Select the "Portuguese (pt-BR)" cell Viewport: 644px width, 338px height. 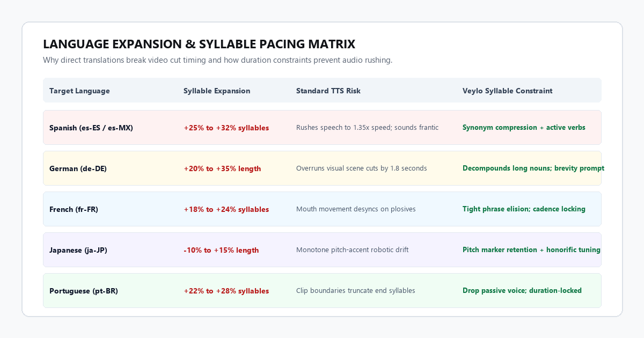point(84,291)
